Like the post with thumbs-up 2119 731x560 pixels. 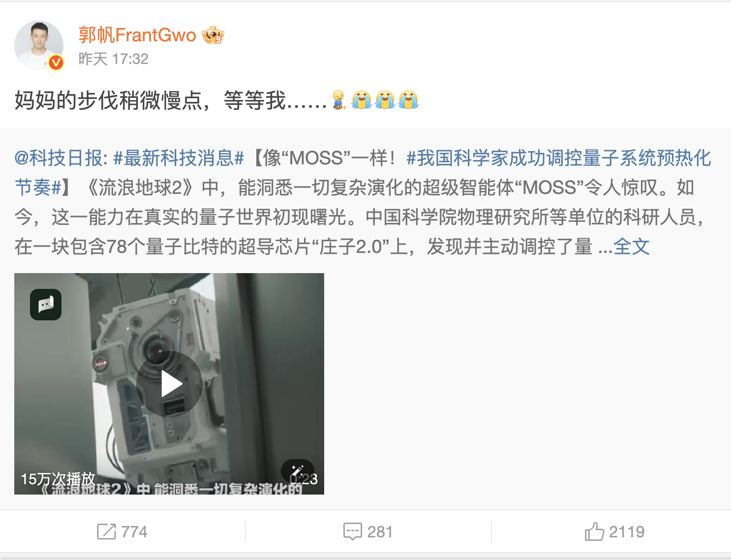click(x=614, y=531)
